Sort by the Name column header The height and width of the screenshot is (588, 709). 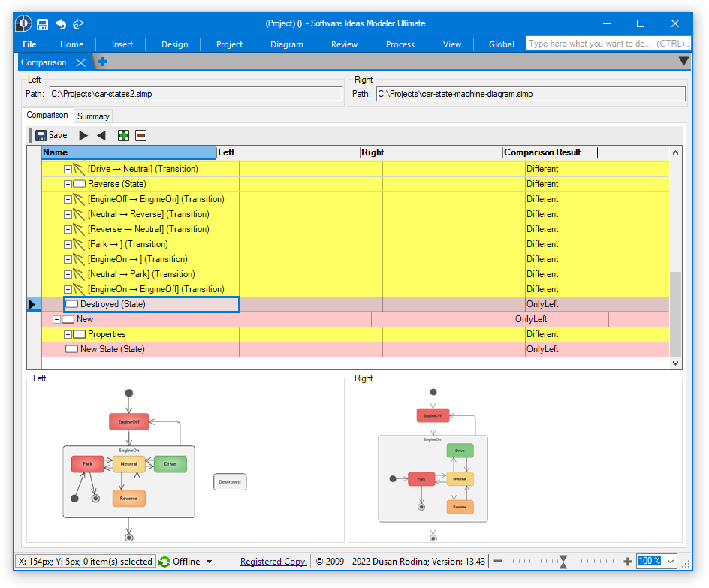click(x=129, y=152)
